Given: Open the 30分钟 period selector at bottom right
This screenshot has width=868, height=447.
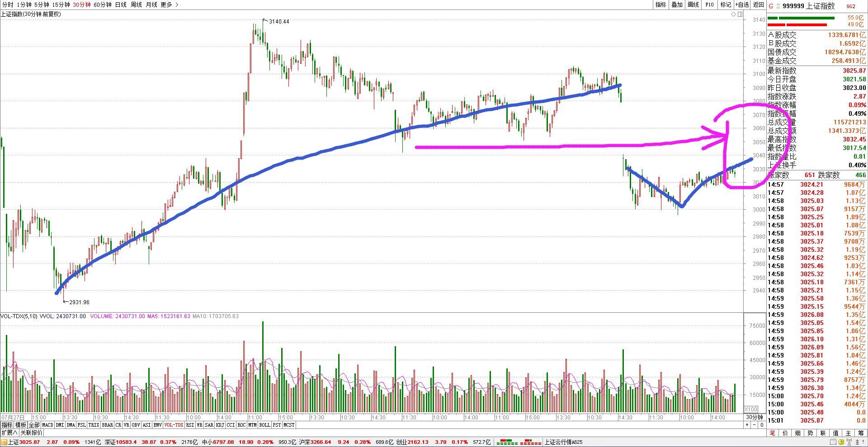Looking at the screenshot, I should pos(754,417).
